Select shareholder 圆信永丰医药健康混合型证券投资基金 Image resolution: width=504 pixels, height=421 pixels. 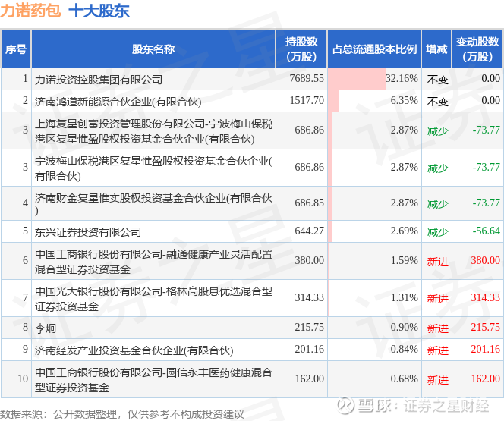tap(153, 380)
